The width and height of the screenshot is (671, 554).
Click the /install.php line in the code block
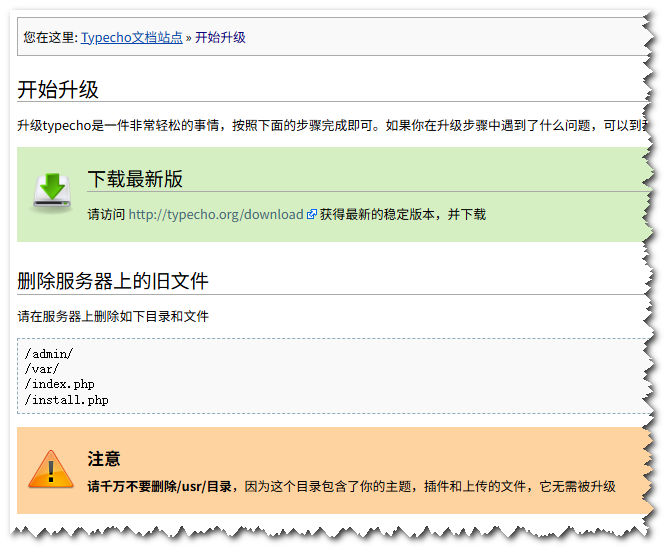click(67, 400)
